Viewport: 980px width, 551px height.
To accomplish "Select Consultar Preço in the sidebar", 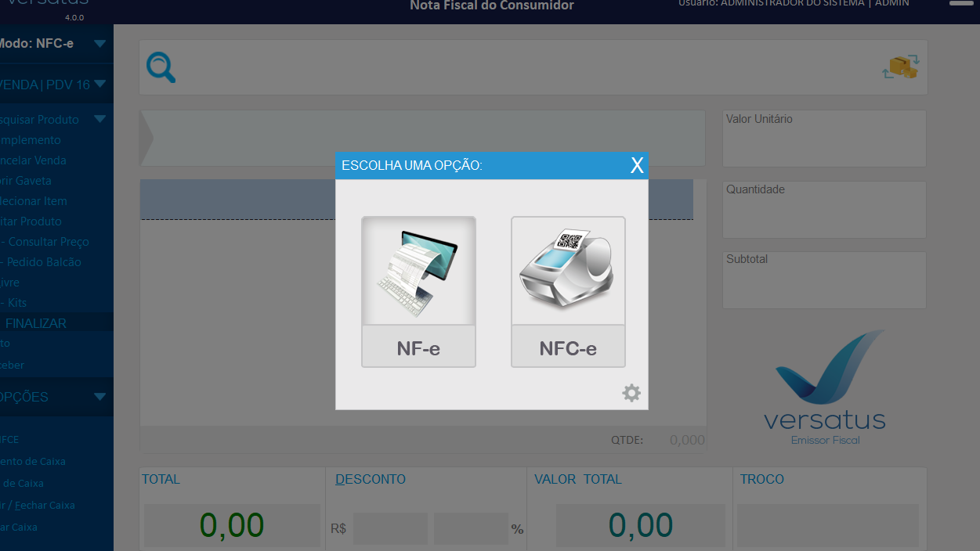I will point(47,242).
